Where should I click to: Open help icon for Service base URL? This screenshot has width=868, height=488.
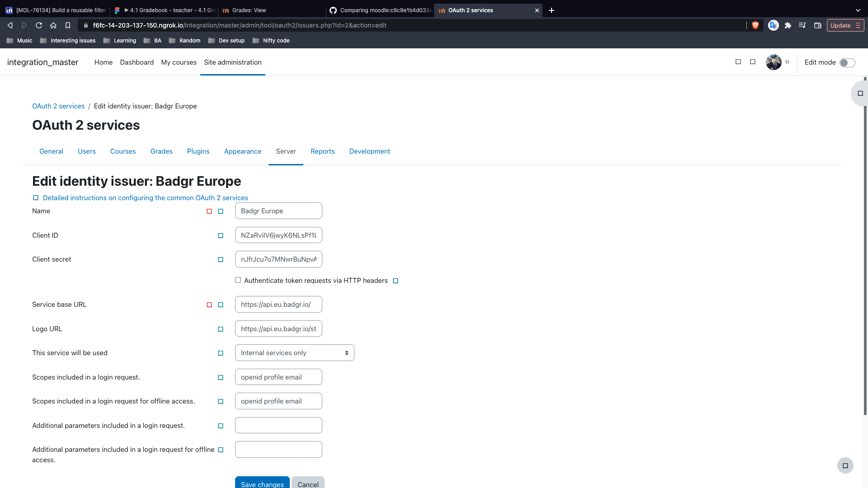pos(221,305)
